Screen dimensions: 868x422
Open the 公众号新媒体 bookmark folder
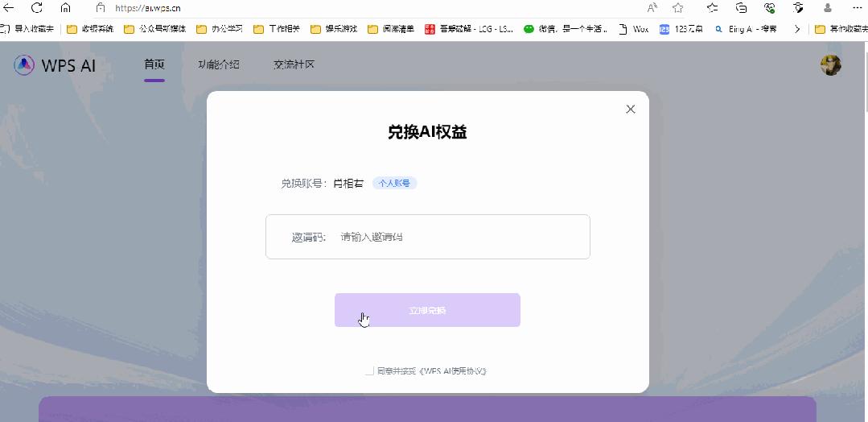tap(154, 29)
